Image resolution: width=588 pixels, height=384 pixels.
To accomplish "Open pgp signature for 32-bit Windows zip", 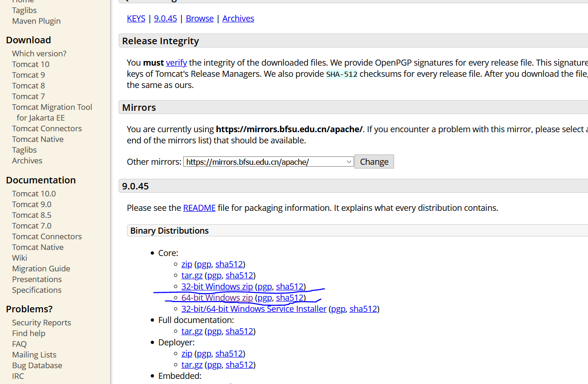I will [265, 286].
